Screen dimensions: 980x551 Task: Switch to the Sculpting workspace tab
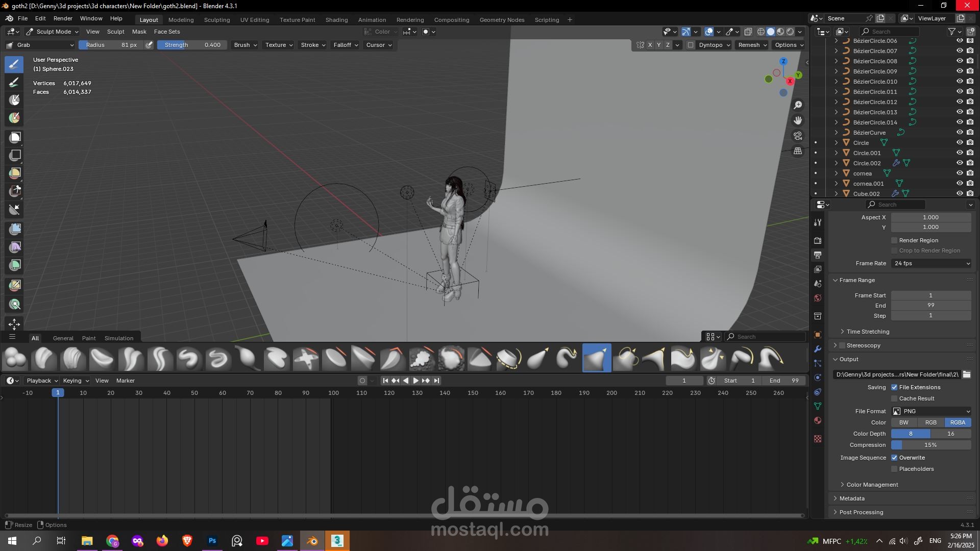click(217, 20)
